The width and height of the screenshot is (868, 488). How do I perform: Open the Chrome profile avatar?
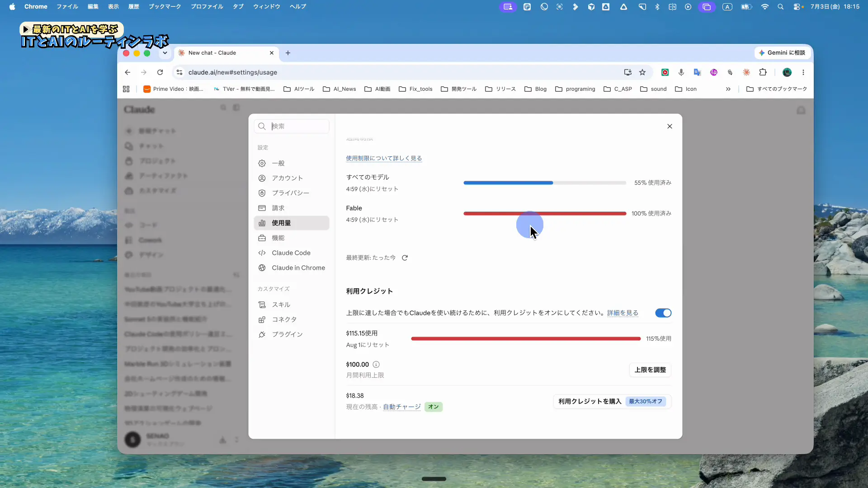(787, 72)
